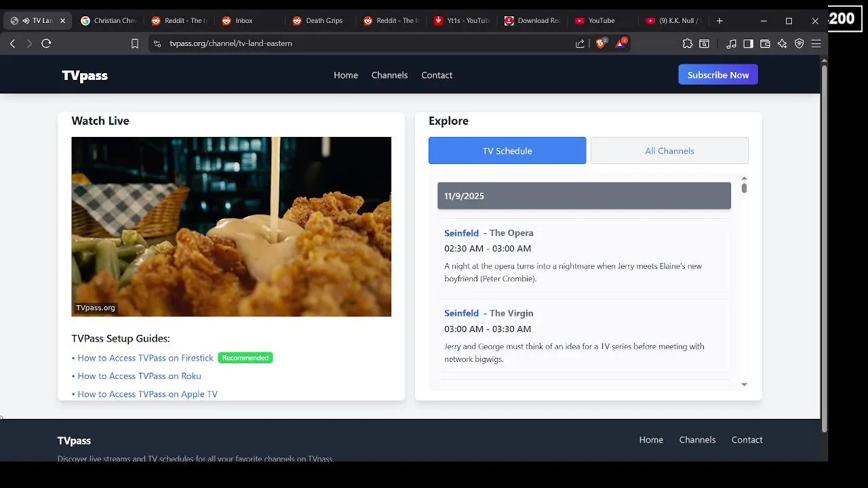Switch to the Download Rec tab
The height and width of the screenshot is (488, 868).
pos(532,21)
